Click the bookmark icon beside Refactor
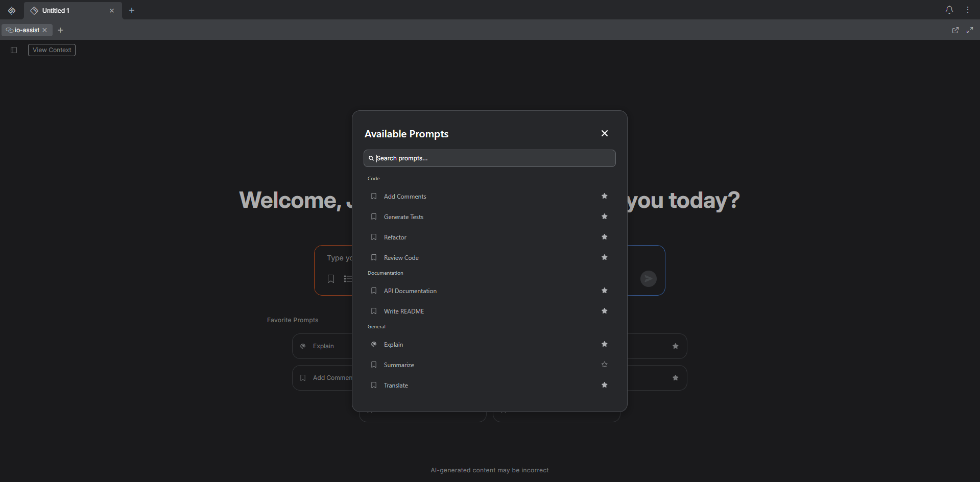The image size is (980, 482). (x=374, y=237)
